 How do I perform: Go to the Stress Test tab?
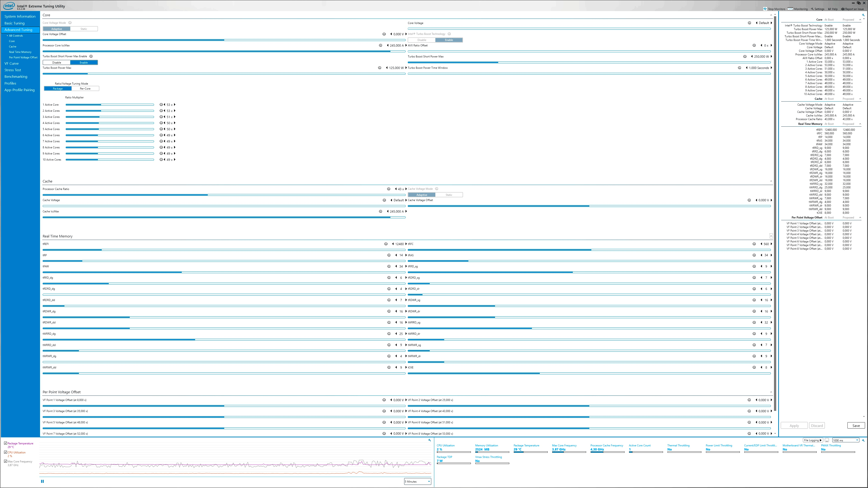(x=12, y=70)
